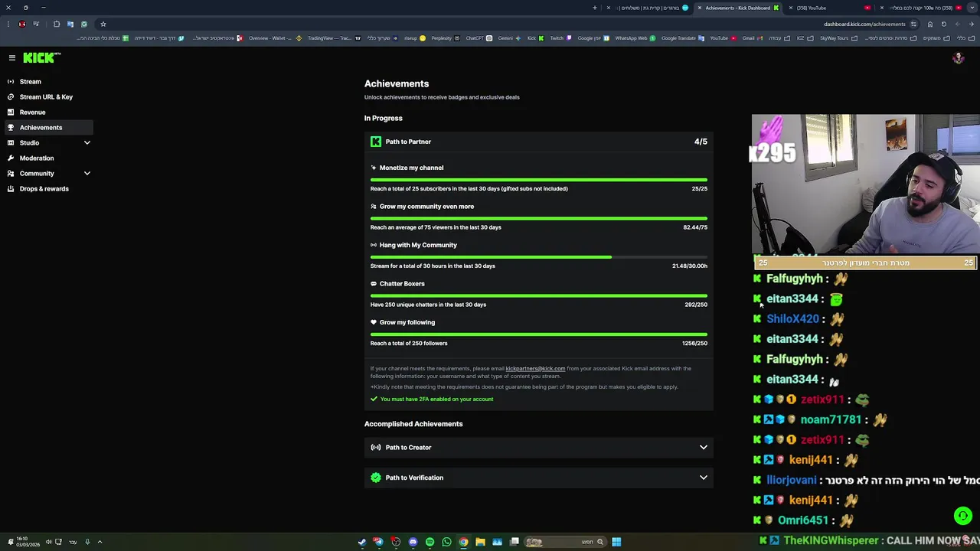This screenshot has width=980, height=551.
Task: Click Hang with My Community progress bar
Action: [x=538, y=257]
